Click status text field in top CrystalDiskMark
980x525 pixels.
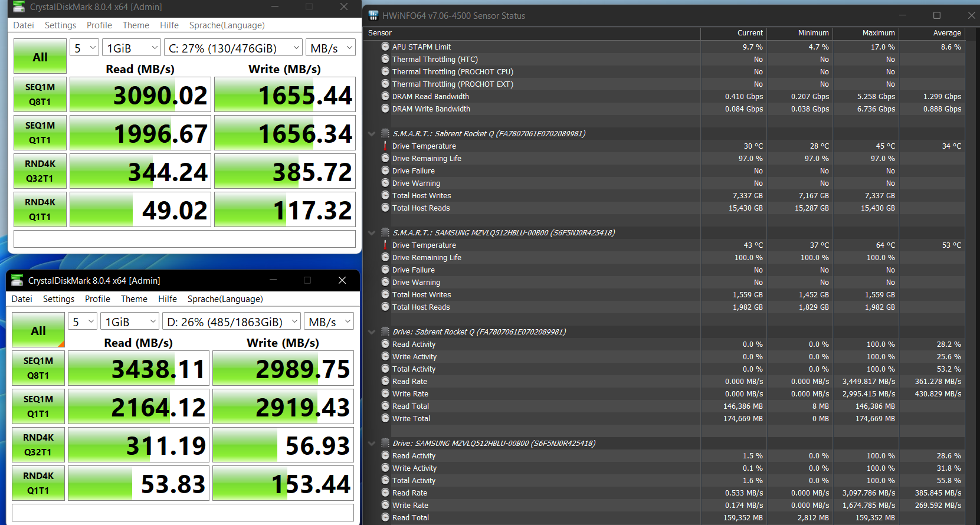[x=185, y=239]
